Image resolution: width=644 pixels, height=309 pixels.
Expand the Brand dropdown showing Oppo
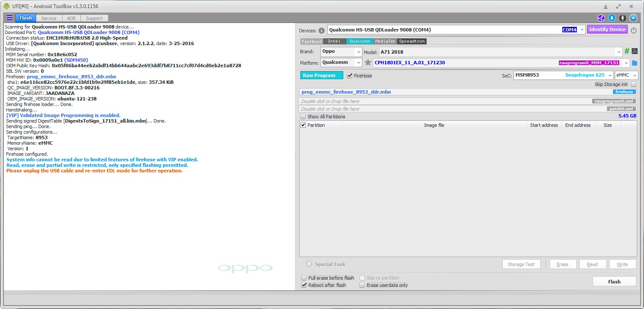359,51
